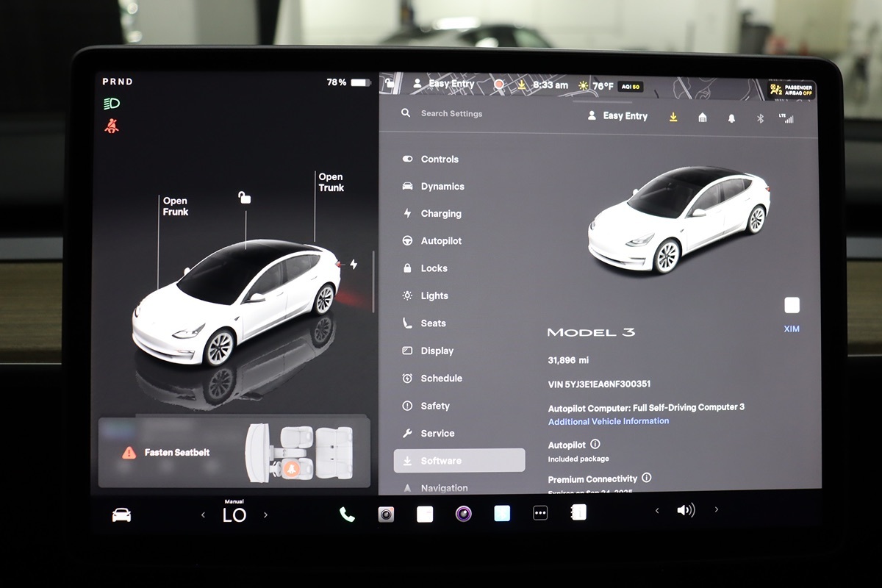The width and height of the screenshot is (882, 588).
Task: Open Additional Vehicle Information link
Action: (x=608, y=421)
